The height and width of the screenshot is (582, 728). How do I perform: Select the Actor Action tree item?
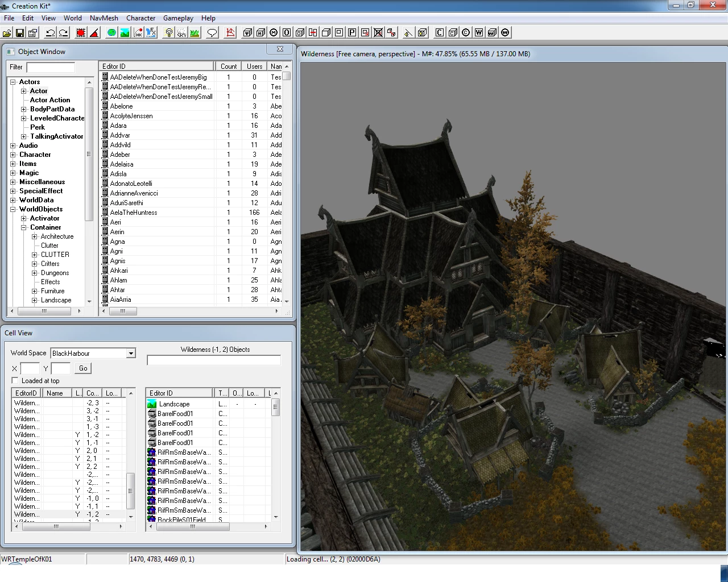[x=50, y=100]
